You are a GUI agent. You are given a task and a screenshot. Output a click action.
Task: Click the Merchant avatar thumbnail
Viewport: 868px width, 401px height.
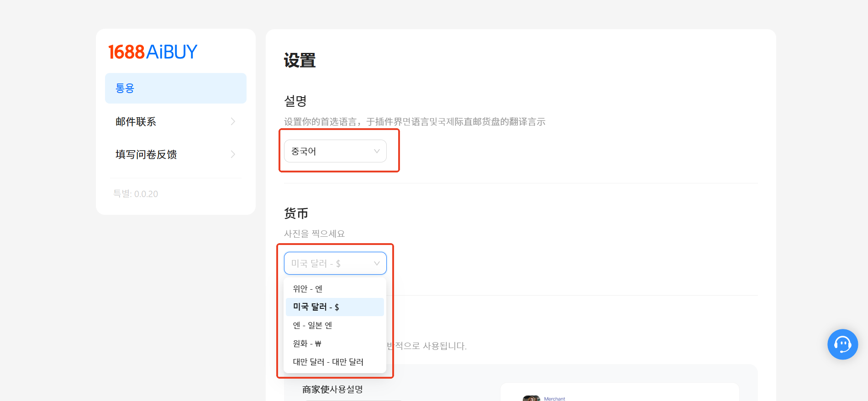coord(531,398)
